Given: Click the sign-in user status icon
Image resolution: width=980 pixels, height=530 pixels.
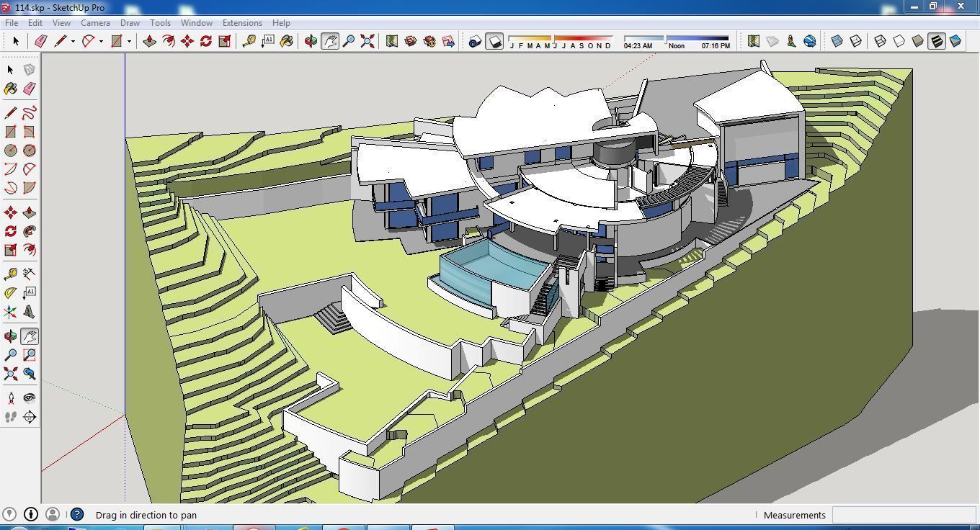Looking at the screenshot, I should (52, 514).
